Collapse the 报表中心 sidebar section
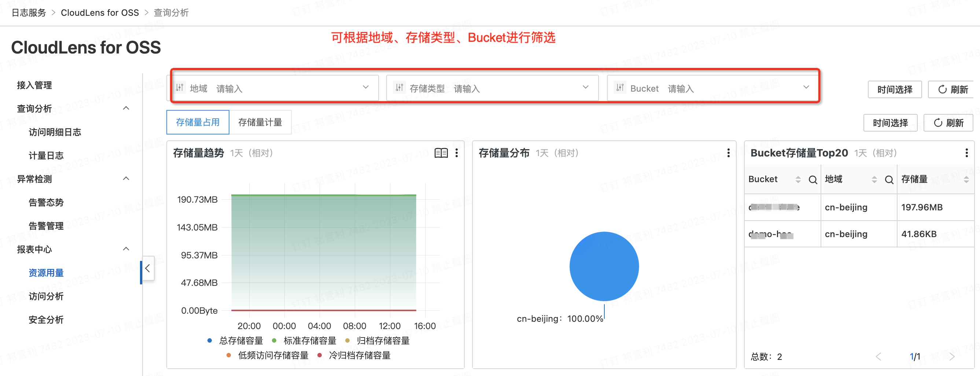 126,249
